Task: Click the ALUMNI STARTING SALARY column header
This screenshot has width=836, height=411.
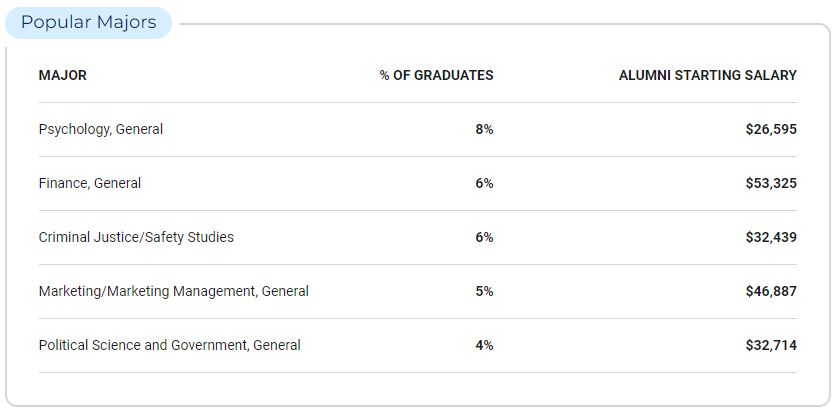Action: click(708, 76)
